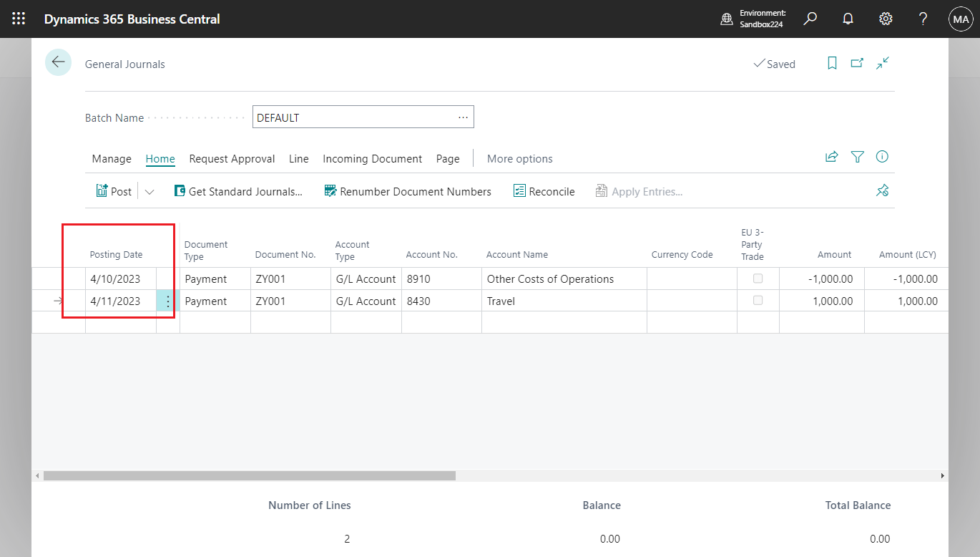Switch to the Request Approval menu
The image size is (980, 557).
pos(232,158)
